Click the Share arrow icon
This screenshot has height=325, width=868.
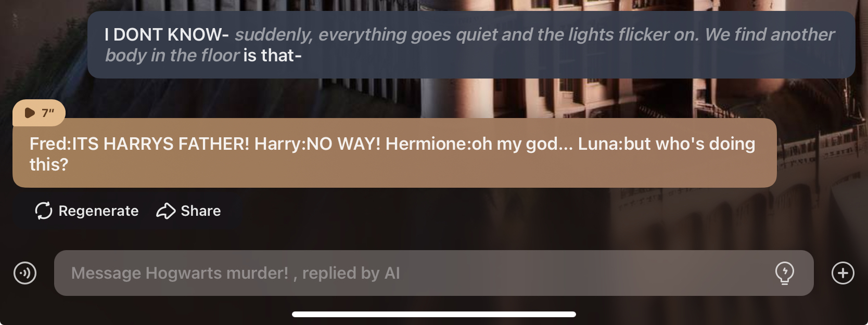click(x=166, y=211)
